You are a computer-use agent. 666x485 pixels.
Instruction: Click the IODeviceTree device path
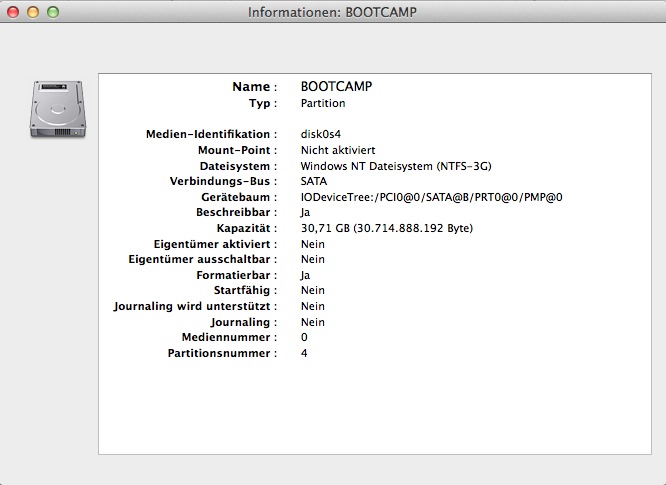coord(432,197)
